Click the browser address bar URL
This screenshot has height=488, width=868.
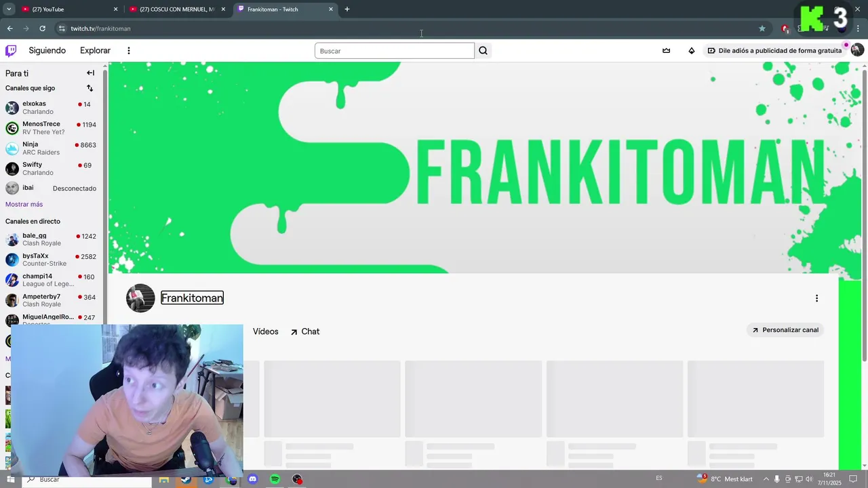(x=101, y=28)
